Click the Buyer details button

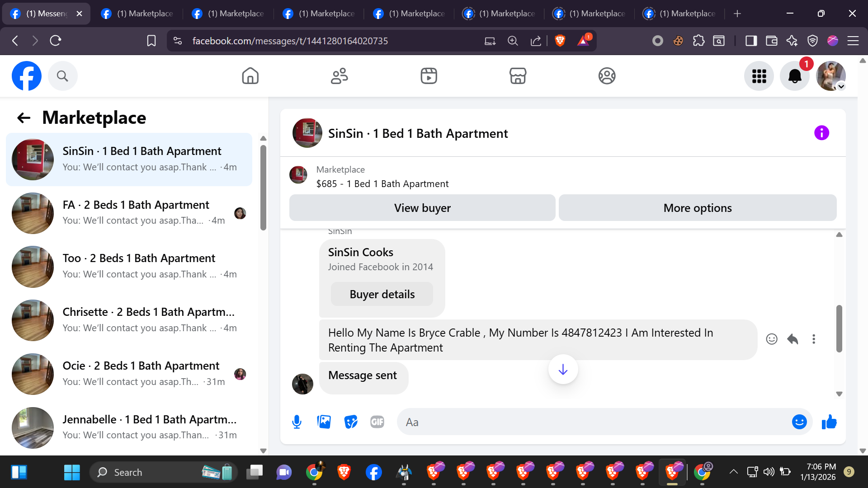[382, 295]
